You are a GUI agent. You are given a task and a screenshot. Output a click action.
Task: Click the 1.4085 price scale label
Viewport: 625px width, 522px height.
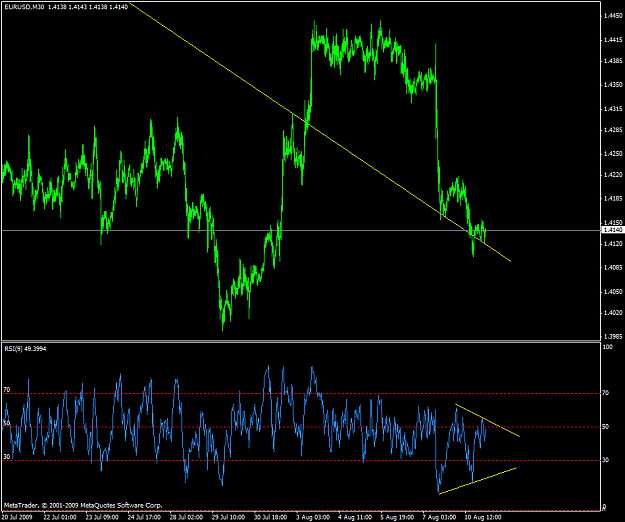tap(613, 267)
